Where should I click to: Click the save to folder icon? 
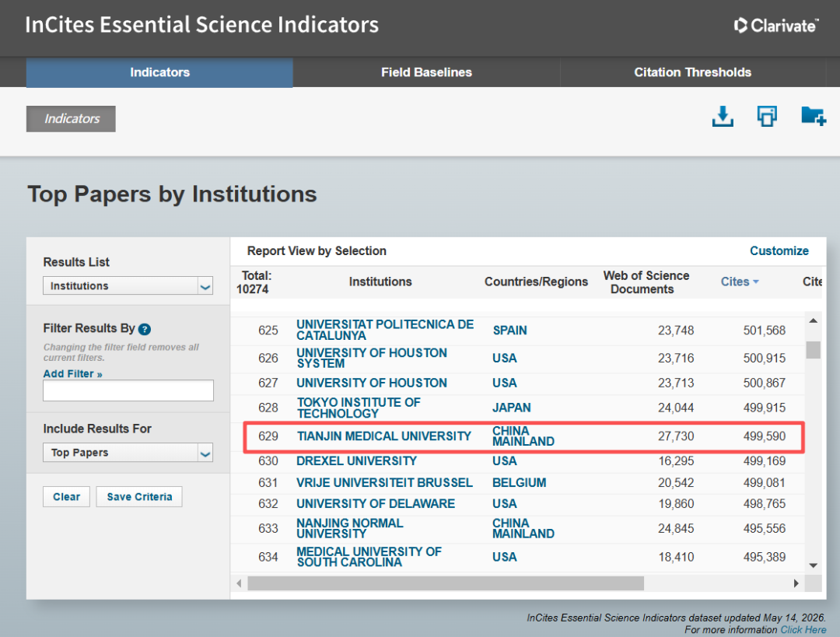tap(814, 116)
